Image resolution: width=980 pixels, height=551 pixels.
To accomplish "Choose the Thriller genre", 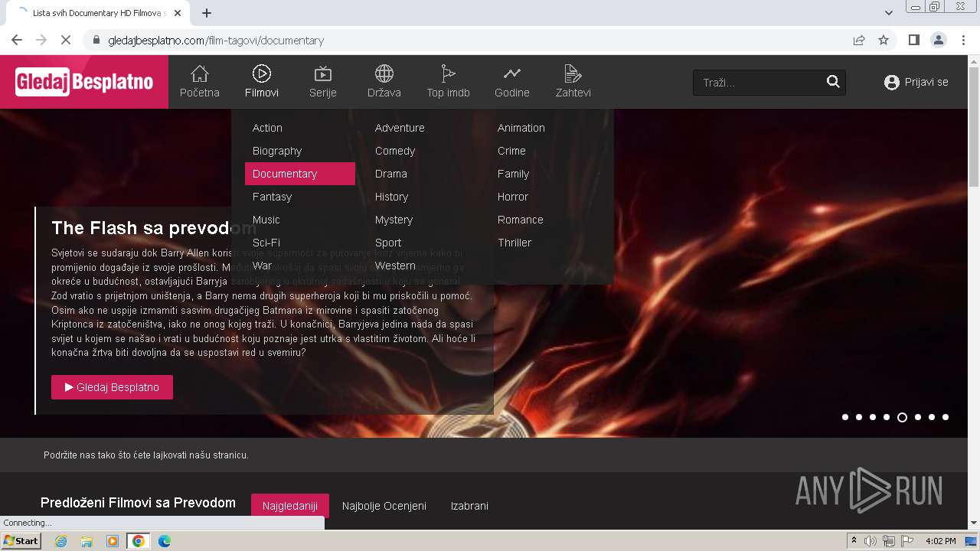I will tap(514, 243).
